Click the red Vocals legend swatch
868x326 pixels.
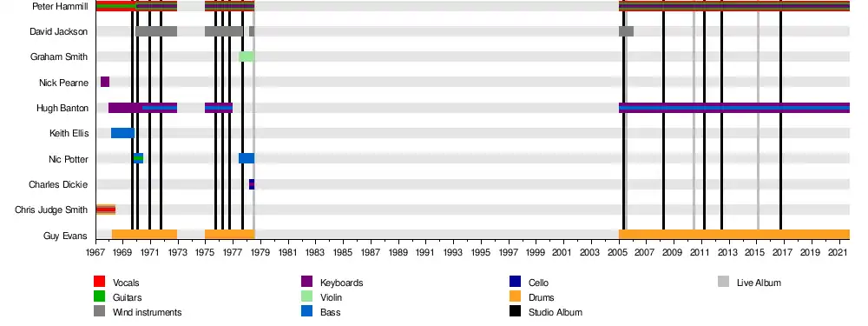[99, 282]
